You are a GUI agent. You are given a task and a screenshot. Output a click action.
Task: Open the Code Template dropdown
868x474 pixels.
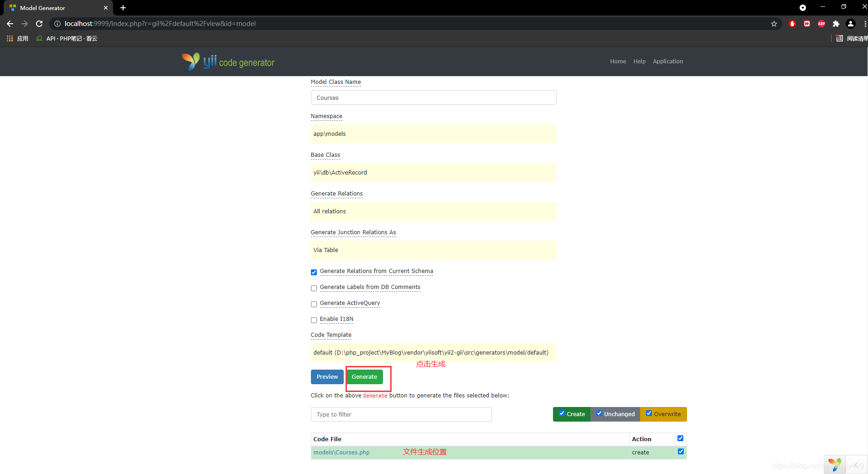(434, 353)
